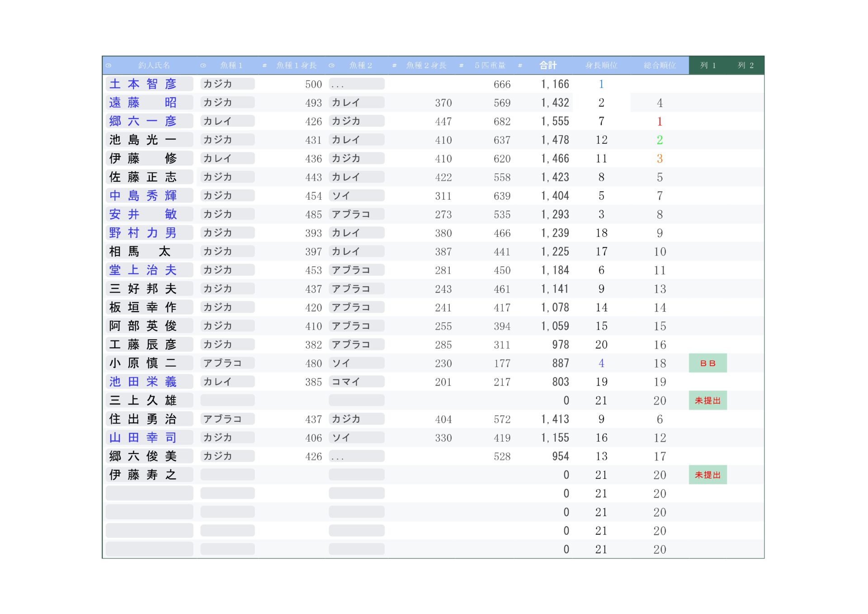
Task: Click the BB tag in 小原慎二 row
Action: coord(708,364)
